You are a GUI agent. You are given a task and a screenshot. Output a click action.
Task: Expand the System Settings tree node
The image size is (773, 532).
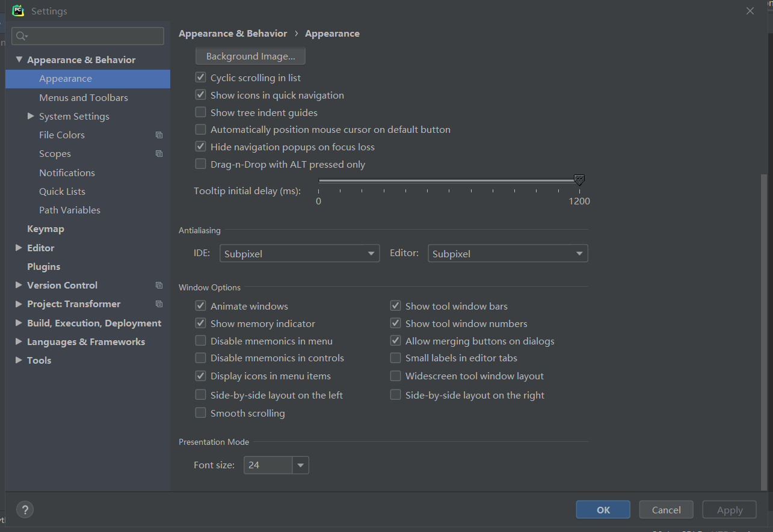click(31, 116)
